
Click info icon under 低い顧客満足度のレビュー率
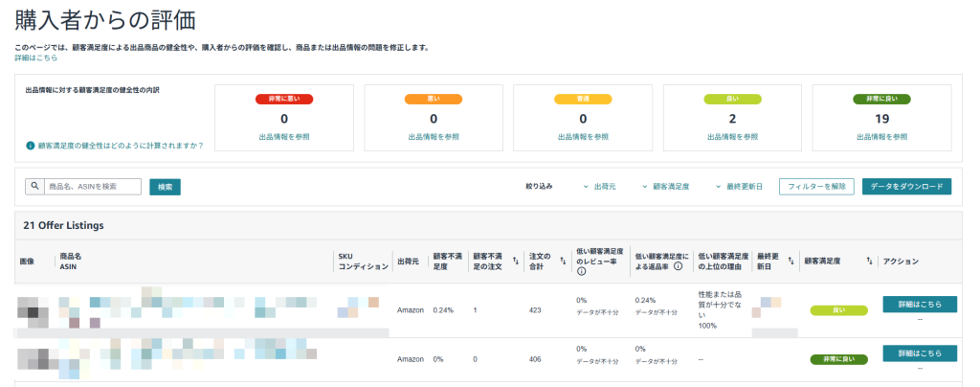(x=581, y=272)
